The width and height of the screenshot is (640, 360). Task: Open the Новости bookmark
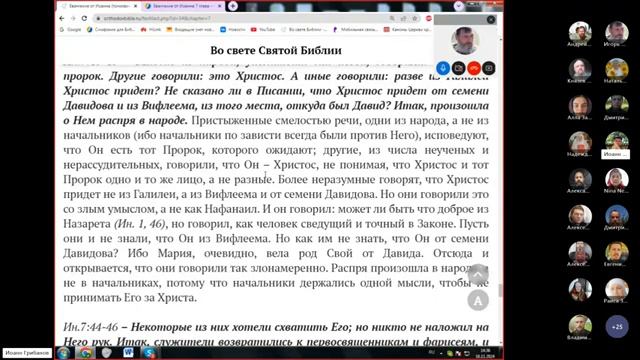[233, 30]
